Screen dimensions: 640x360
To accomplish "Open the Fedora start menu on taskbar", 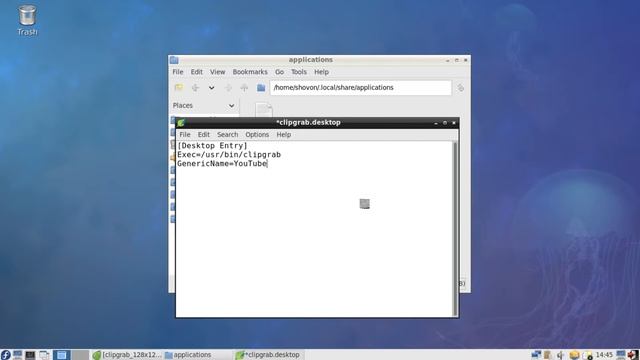I will [5, 355].
